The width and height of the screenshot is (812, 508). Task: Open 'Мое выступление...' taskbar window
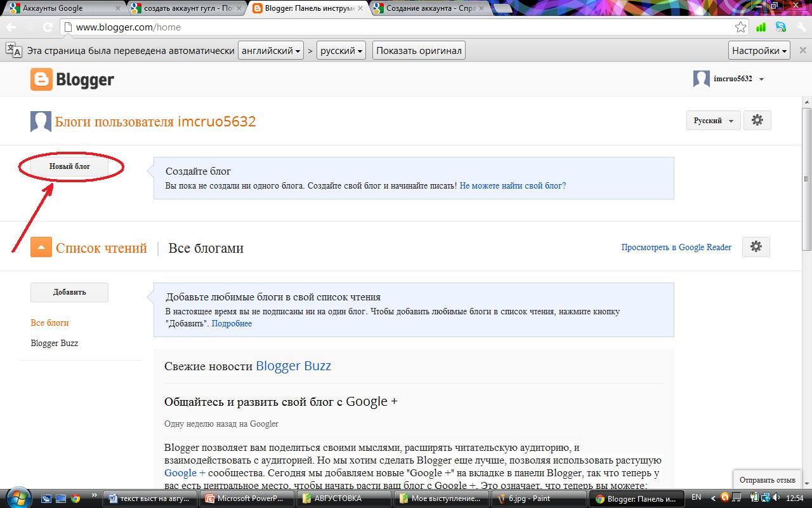click(x=442, y=498)
